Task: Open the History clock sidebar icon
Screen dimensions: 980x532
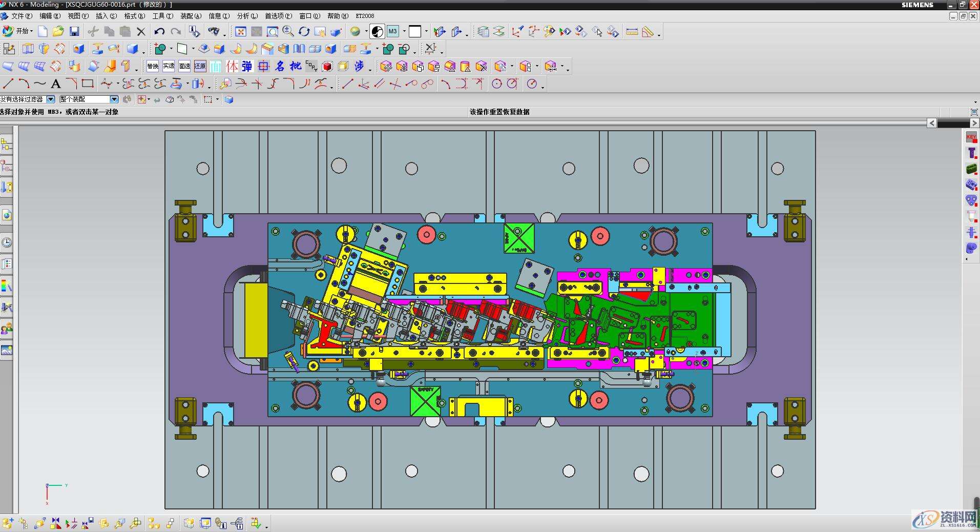Action: point(7,242)
